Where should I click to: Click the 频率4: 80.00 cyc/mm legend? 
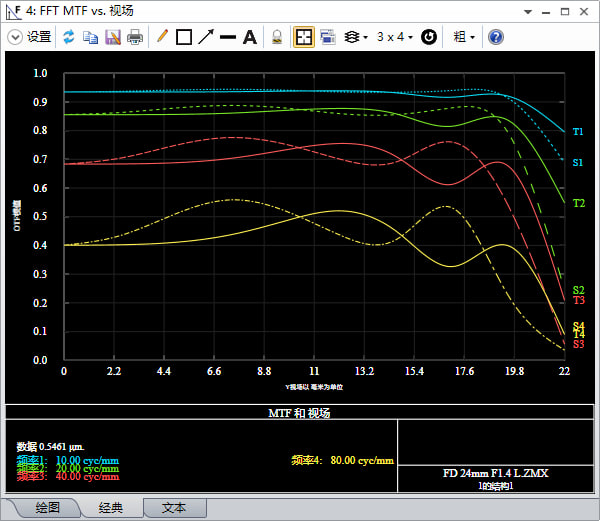[342, 460]
